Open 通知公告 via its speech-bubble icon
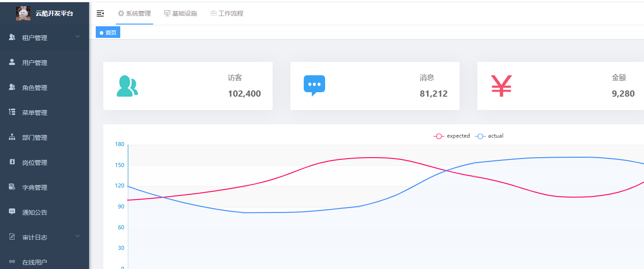The height and width of the screenshot is (269, 644). pyautogui.click(x=12, y=212)
